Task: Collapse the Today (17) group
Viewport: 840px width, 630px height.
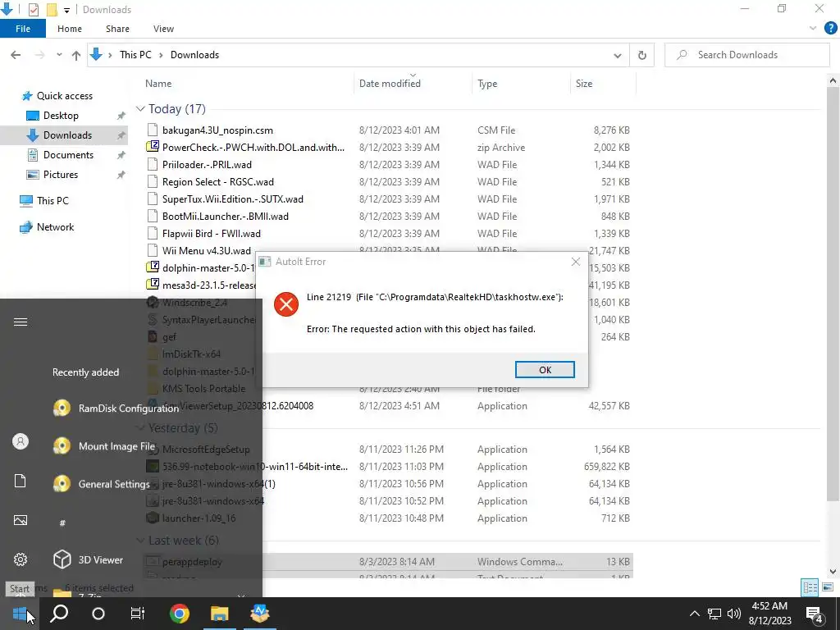Action: point(140,109)
